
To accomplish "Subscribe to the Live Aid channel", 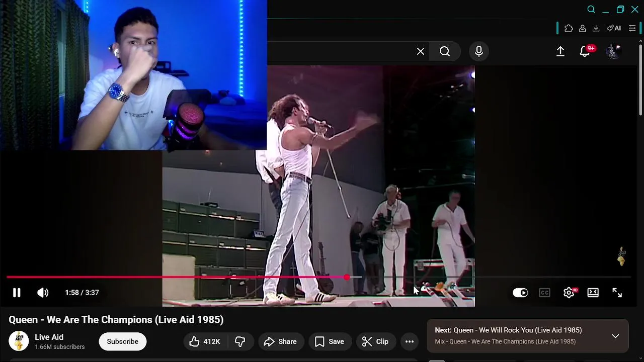I will tap(122, 341).
